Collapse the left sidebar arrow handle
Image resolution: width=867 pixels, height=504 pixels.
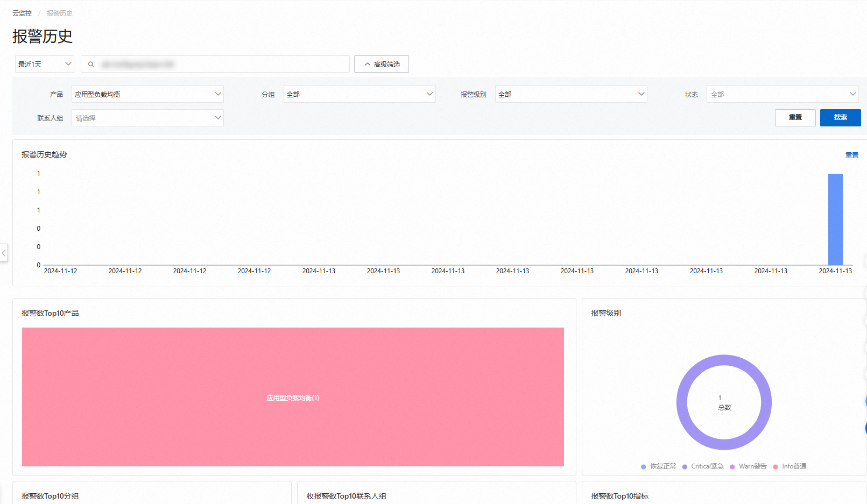[4, 253]
